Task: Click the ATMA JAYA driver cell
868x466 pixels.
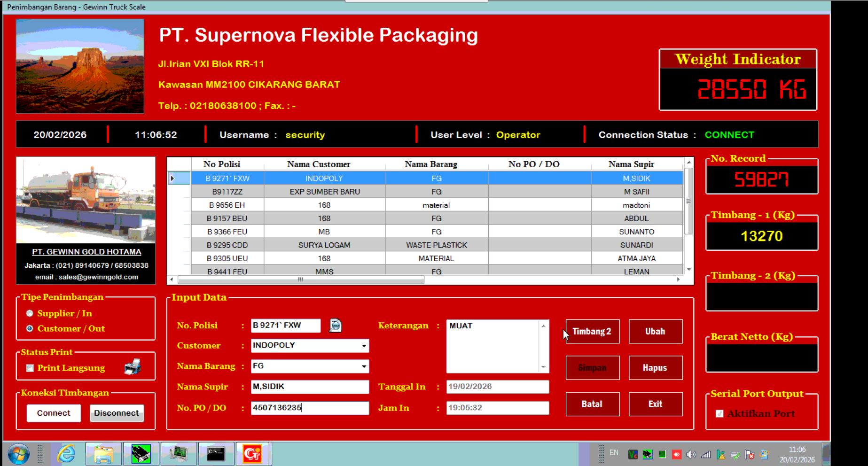Action: (637, 258)
